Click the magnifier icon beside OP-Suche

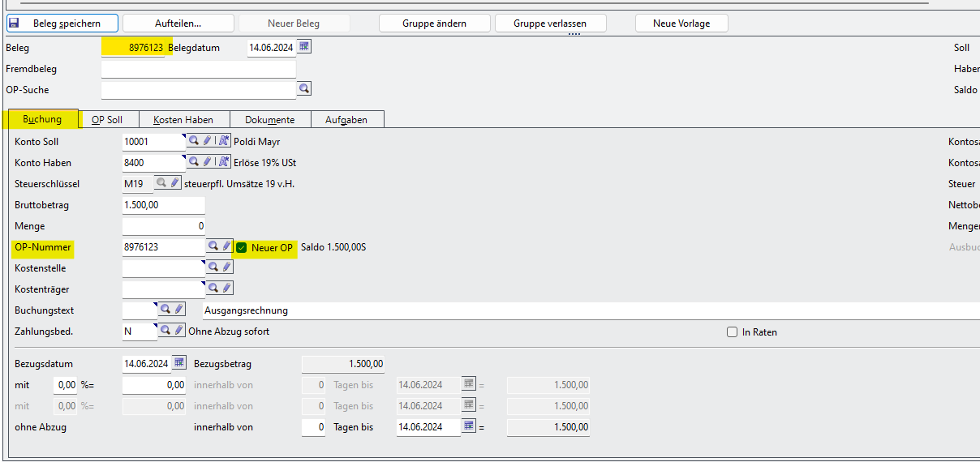pyautogui.click(x=304, y=89)
